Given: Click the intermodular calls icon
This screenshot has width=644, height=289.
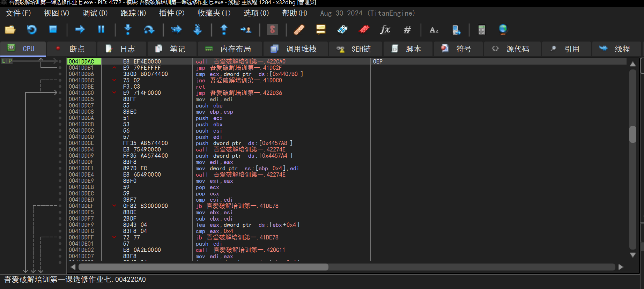Looking at the screenshot, I should pos(456,30).
